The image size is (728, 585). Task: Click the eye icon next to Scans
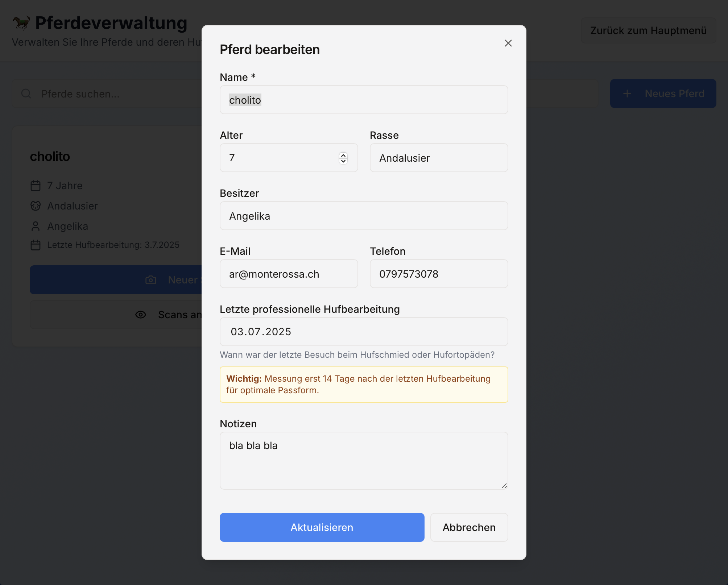click(x=141, y=315)
